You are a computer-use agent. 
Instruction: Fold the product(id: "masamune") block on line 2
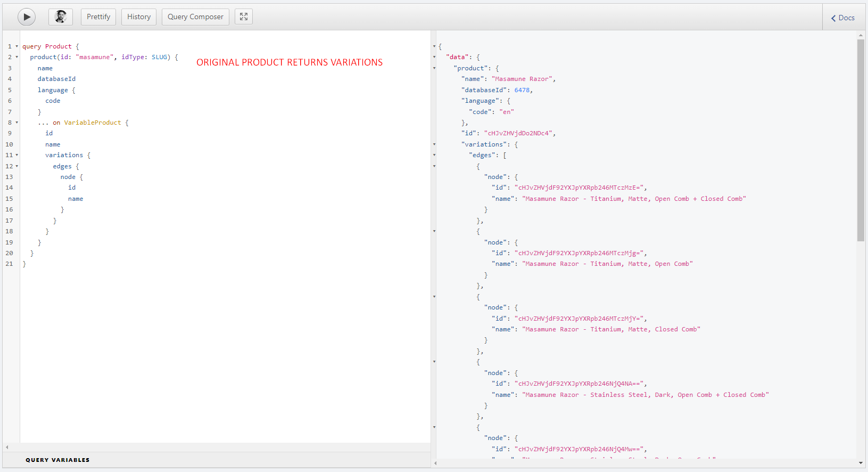(x=16, y=57)
